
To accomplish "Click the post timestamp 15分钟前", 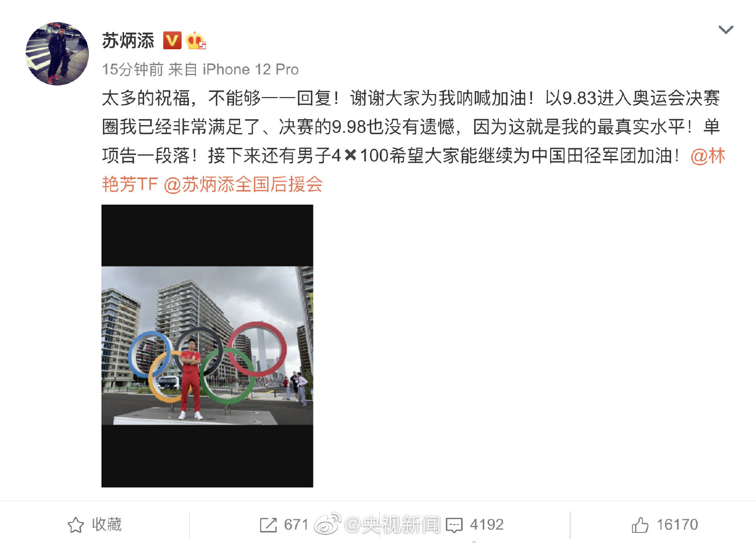I will 133,69.
